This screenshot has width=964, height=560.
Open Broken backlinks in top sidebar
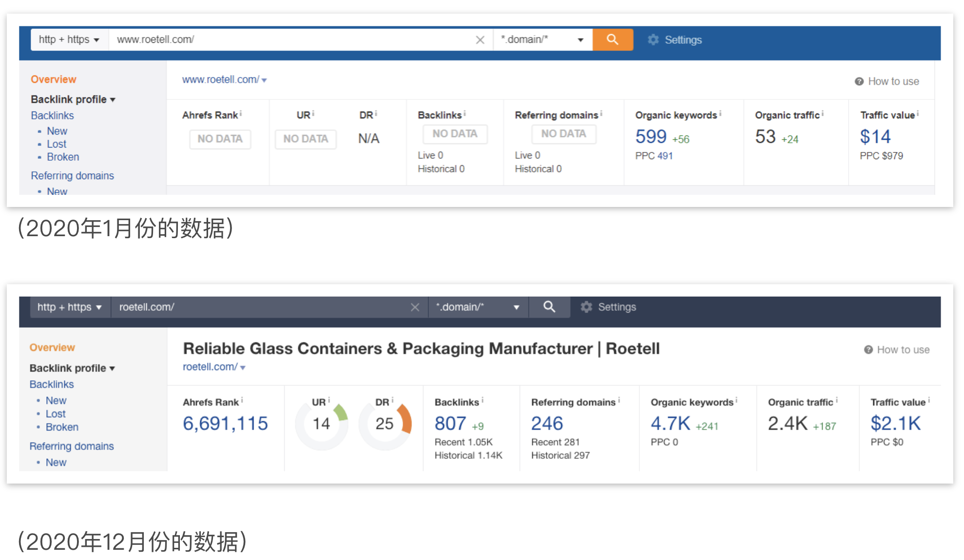pyautogui.click(x=63, y=157)
